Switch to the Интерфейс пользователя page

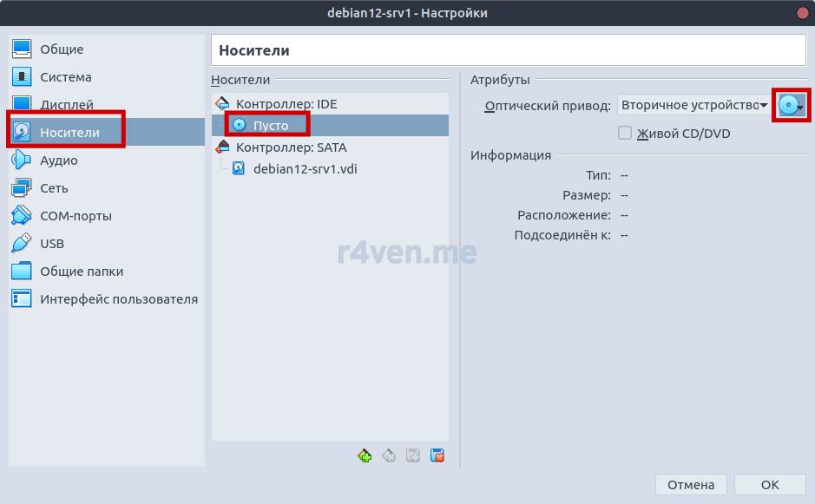(x=118, y=299)
